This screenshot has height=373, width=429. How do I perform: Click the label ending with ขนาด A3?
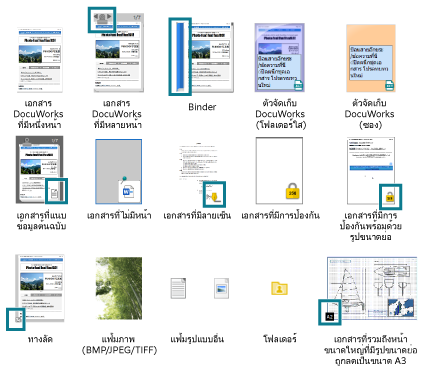(x=370, y=350)
